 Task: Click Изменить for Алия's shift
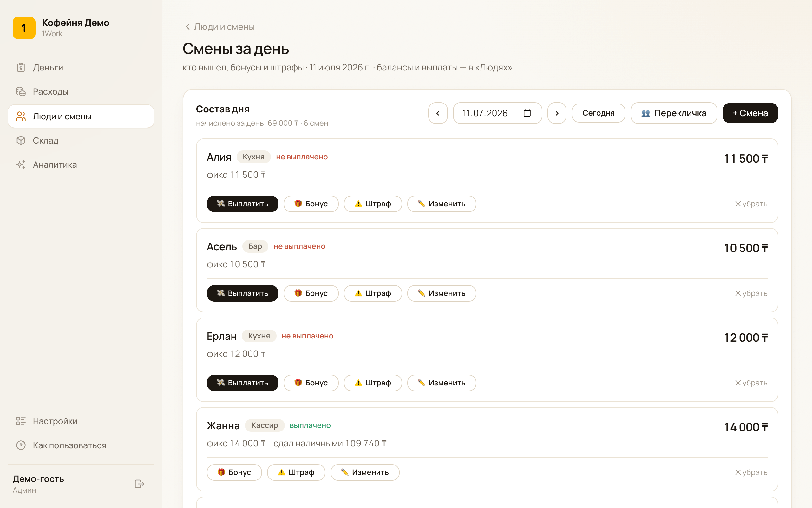442,204
